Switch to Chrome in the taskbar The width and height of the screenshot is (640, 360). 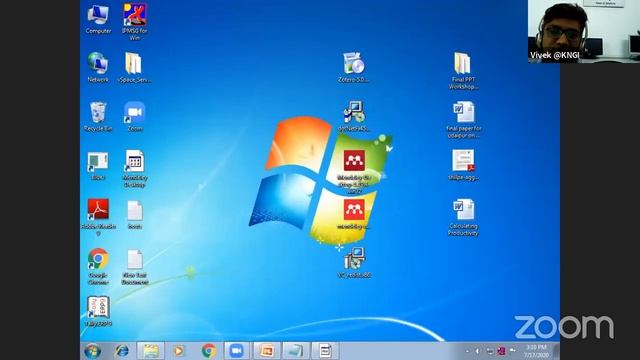click(209, 351)
